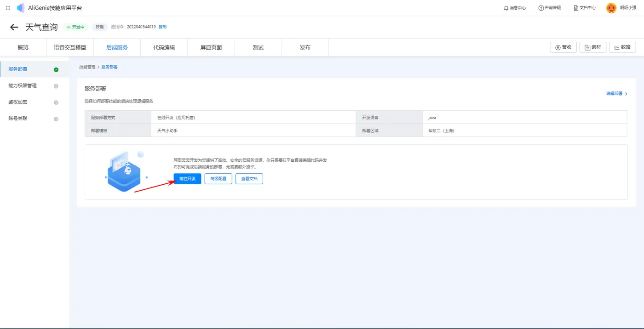
Task: Click the grey status dot beside 能力权限管理
Action: 56,86
